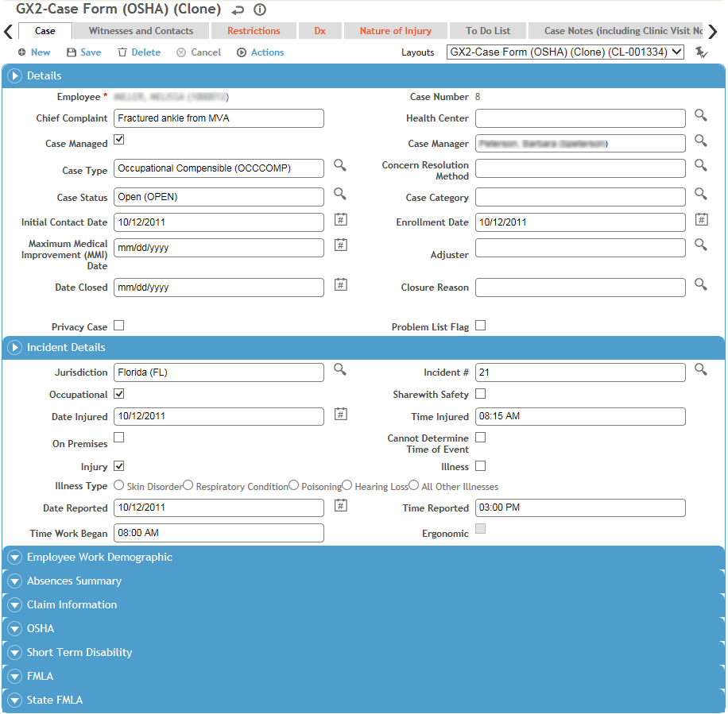Open Closure Reason lookup magnifier
This screenshot has height=714, width=728.
point(701,284)
